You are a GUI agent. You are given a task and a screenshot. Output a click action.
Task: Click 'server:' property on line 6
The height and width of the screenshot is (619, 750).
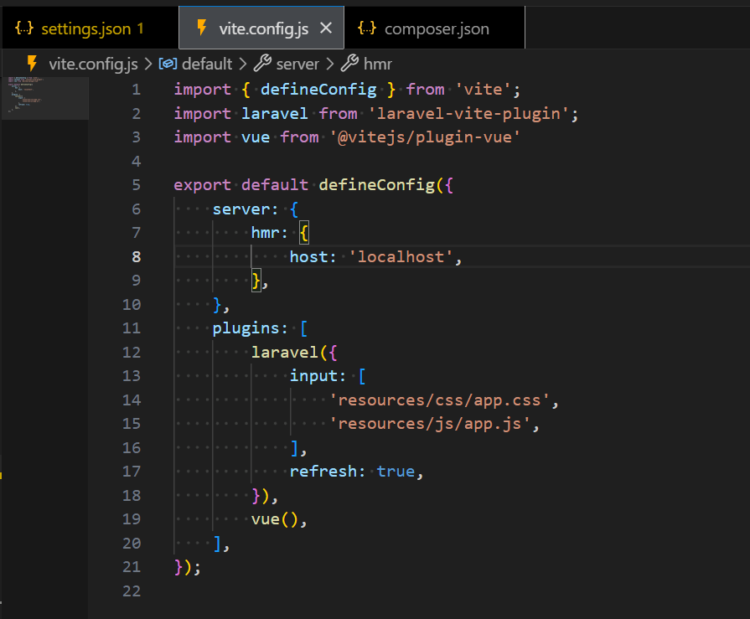(x=245, y=209)
